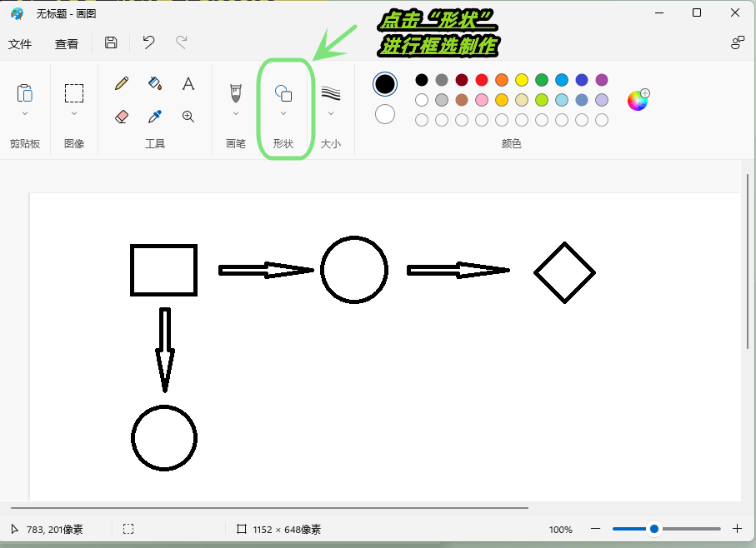Click the horizontal scrollbar
The height and width of the screenshot is (548, 756).
269,507
